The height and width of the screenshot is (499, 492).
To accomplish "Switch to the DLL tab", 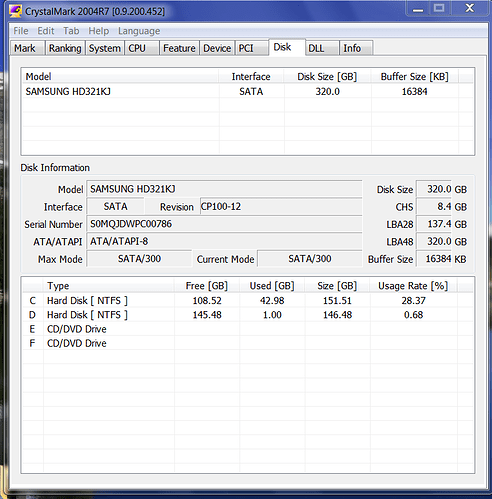I will [x=322, y=48].
